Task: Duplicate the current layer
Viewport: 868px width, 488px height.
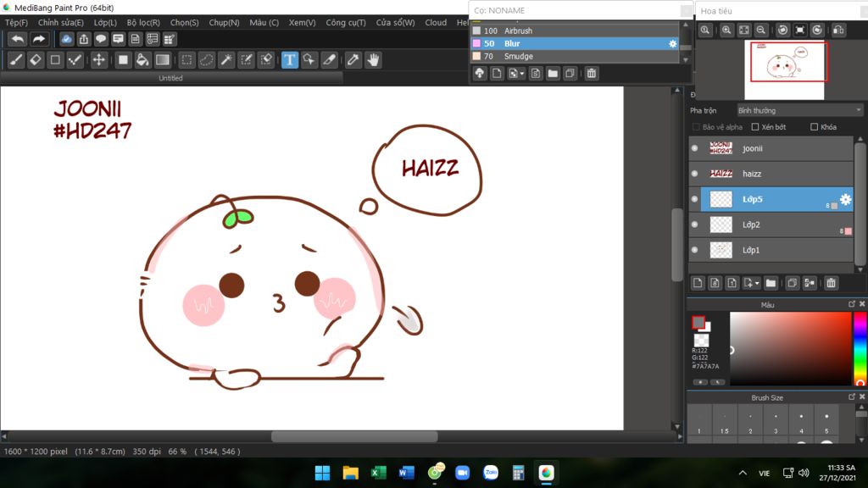Action: [793, 283]
